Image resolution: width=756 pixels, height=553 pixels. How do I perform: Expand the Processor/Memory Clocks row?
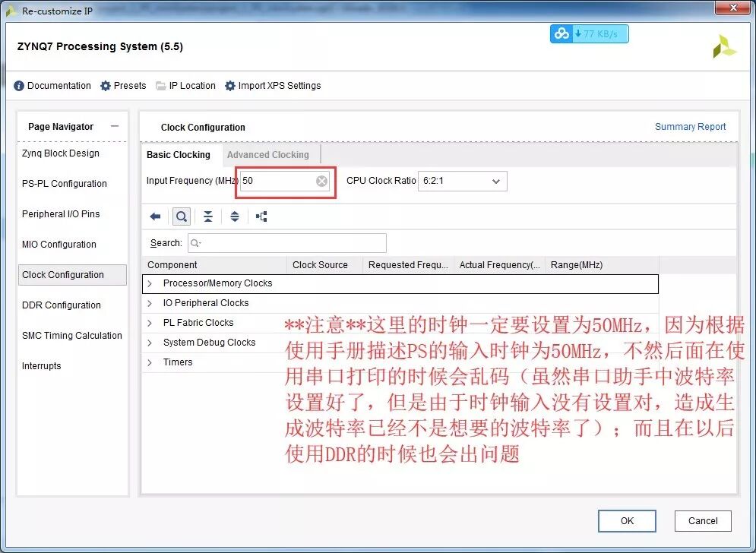pyautogui.click(x=150, y=283)
